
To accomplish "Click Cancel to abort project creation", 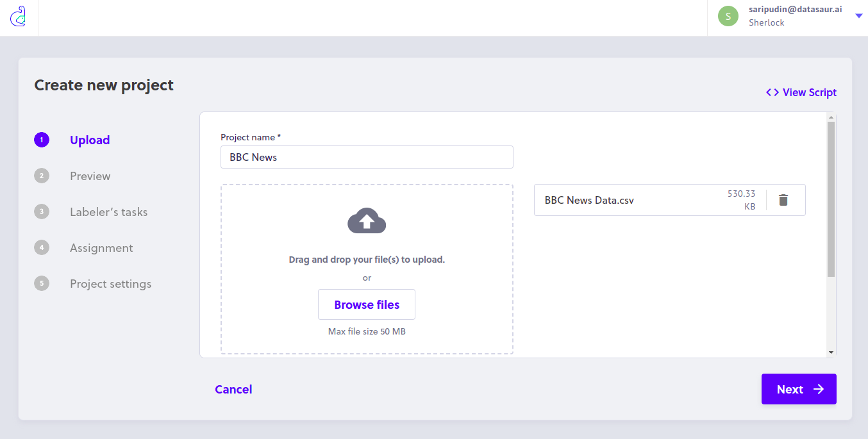I will pyautogui.click(x=233, y=389).
